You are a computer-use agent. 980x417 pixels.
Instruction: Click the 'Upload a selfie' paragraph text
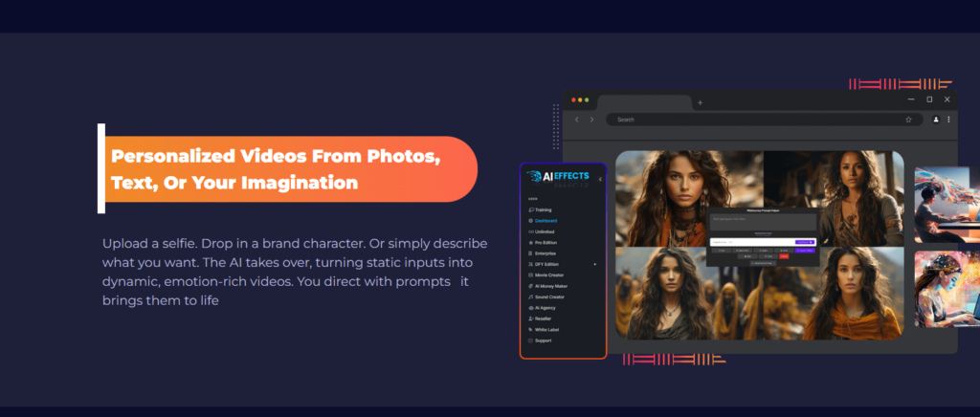pyautogui.click(x=295, y=272)
